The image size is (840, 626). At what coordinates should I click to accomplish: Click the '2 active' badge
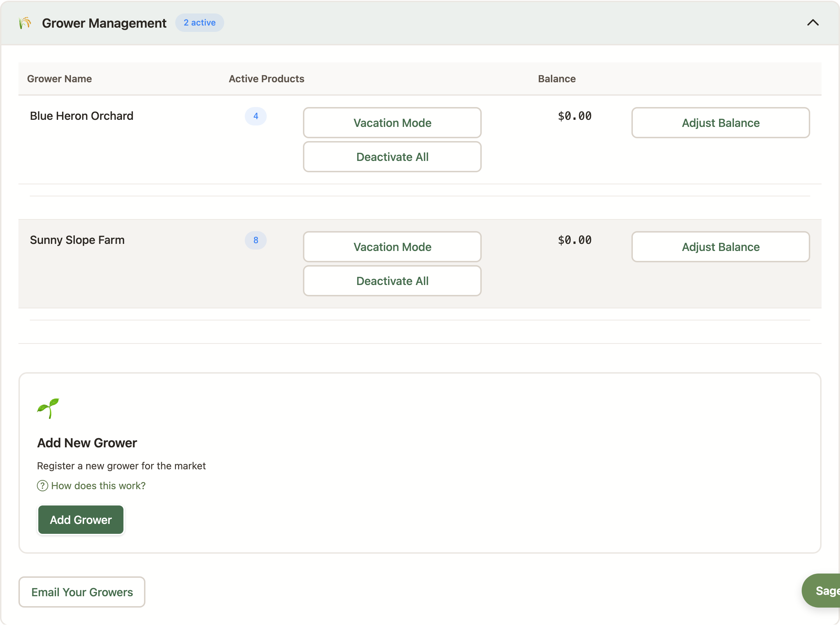[x=199, y=23]
